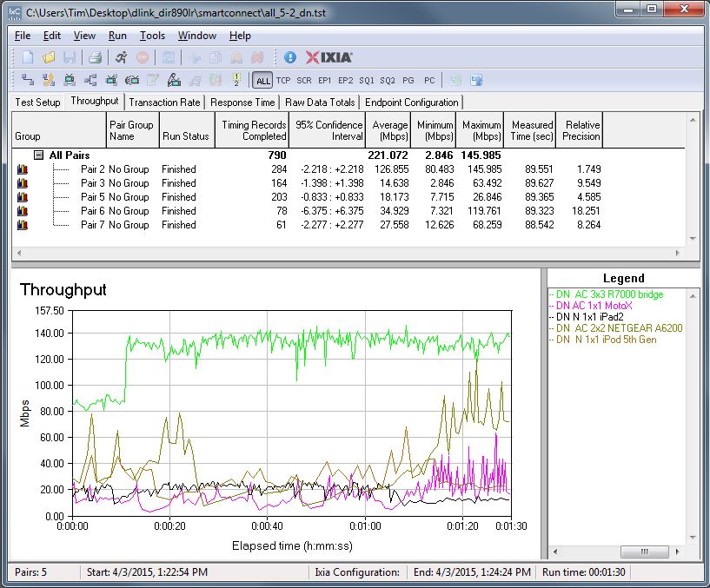Add a VoIP pair (phone icon)
The width and height of the screenshot is (710, 588).
tap(49, 80)
